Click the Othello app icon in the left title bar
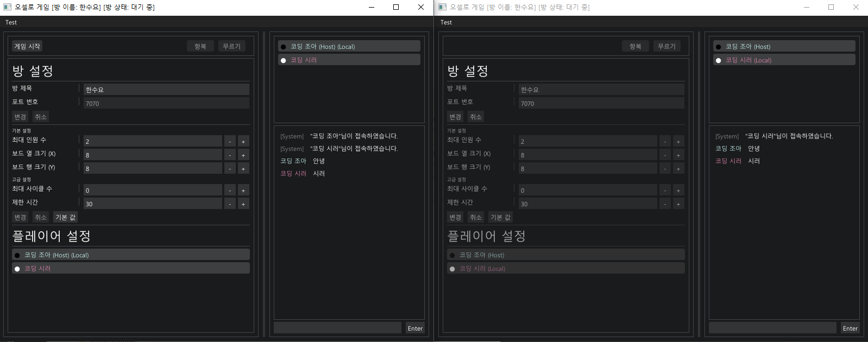 pyautogui.click(x=8, y=7)
